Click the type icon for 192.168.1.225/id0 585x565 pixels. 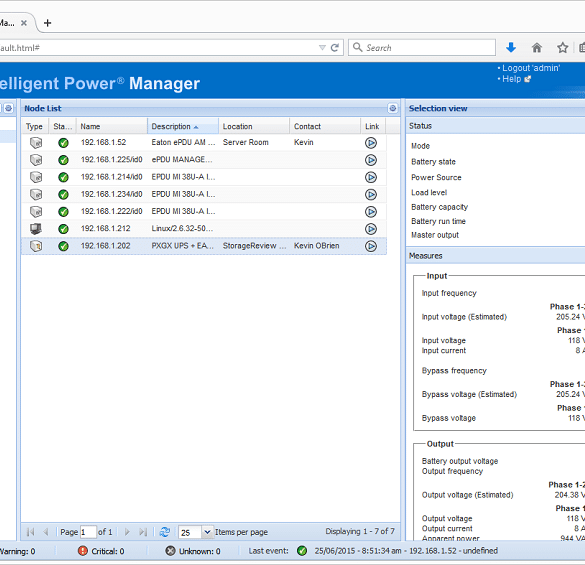[x=36, y=160]
